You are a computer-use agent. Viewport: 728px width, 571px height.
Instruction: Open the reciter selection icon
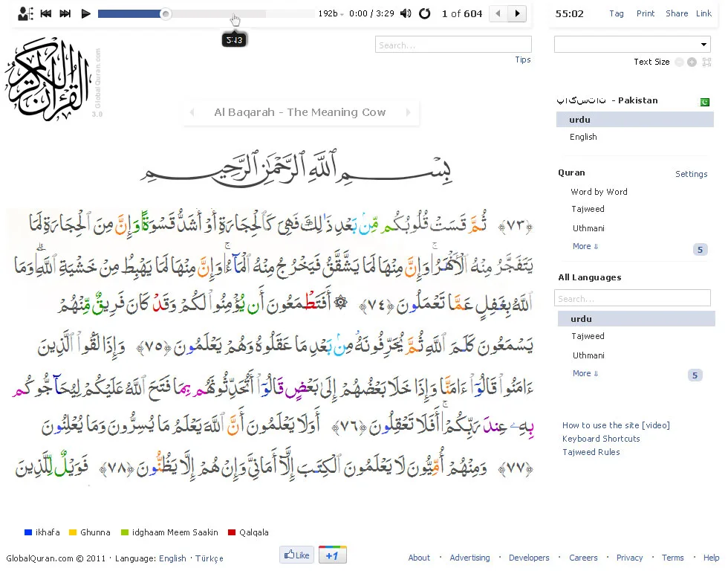click(25, 13)
